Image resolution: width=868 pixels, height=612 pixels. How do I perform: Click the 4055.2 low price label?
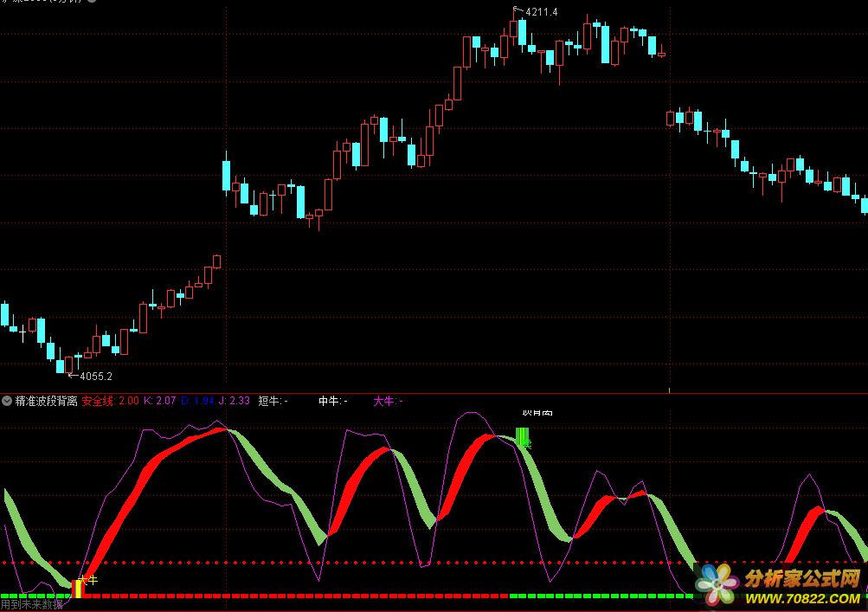tap(95, 377)
